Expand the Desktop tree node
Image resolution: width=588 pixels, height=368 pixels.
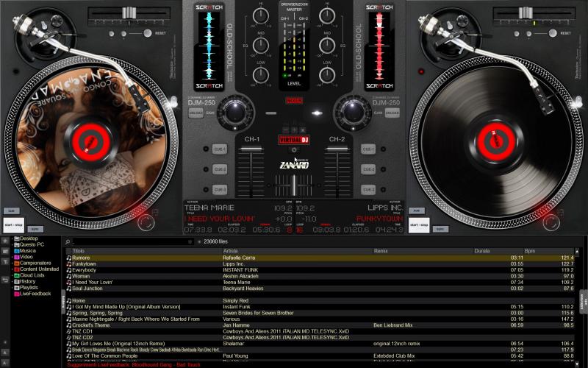(x=12, y=238)
